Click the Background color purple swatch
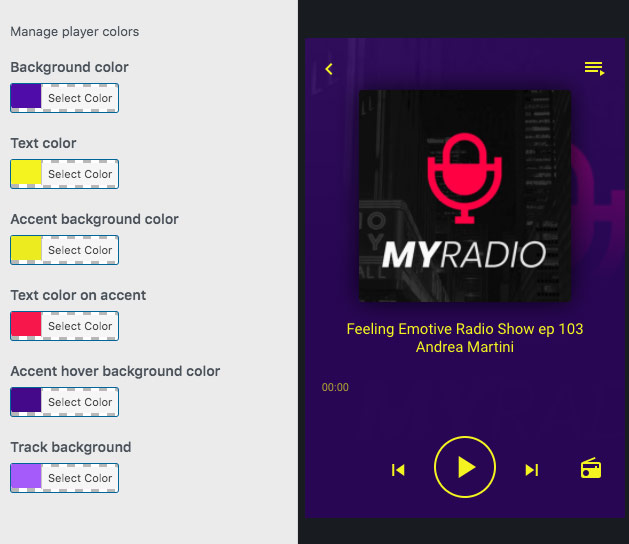Screen dimensions: 629x544 (26, 98)
